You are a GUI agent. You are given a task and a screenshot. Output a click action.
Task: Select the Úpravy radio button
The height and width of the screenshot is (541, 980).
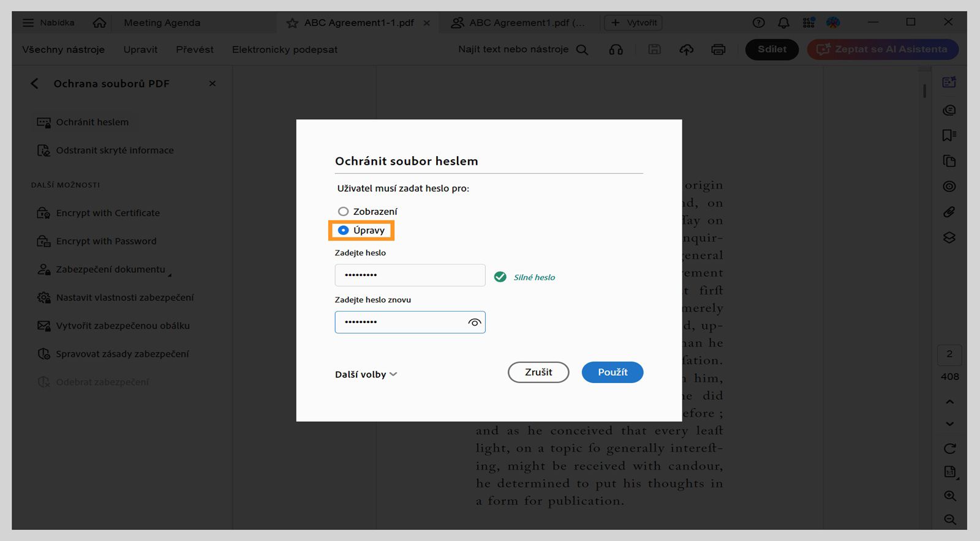pos(343,230)
